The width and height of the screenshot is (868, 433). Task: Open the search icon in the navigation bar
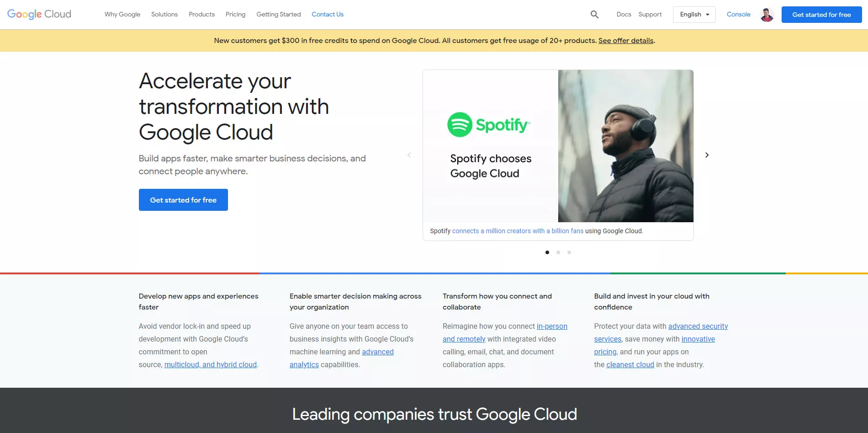(594, 14)
